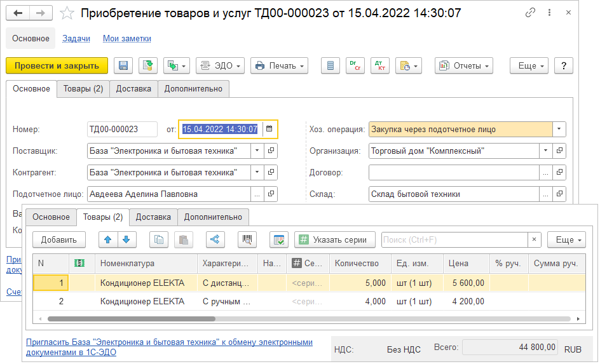Click the invite to 1С-ЭДО exchange link
This screenshot has width=600, height=364.
click(x=169, y=347)
